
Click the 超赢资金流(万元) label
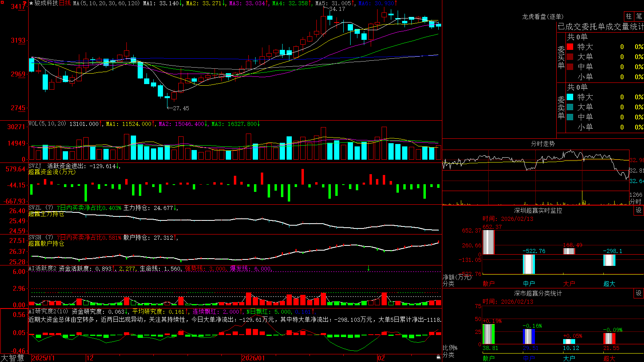(x=52, y=172)
